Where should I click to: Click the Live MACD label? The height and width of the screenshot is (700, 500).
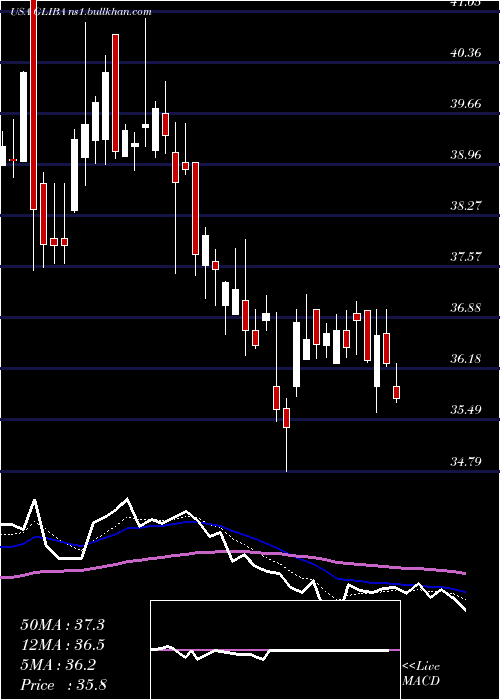point(421,674)
